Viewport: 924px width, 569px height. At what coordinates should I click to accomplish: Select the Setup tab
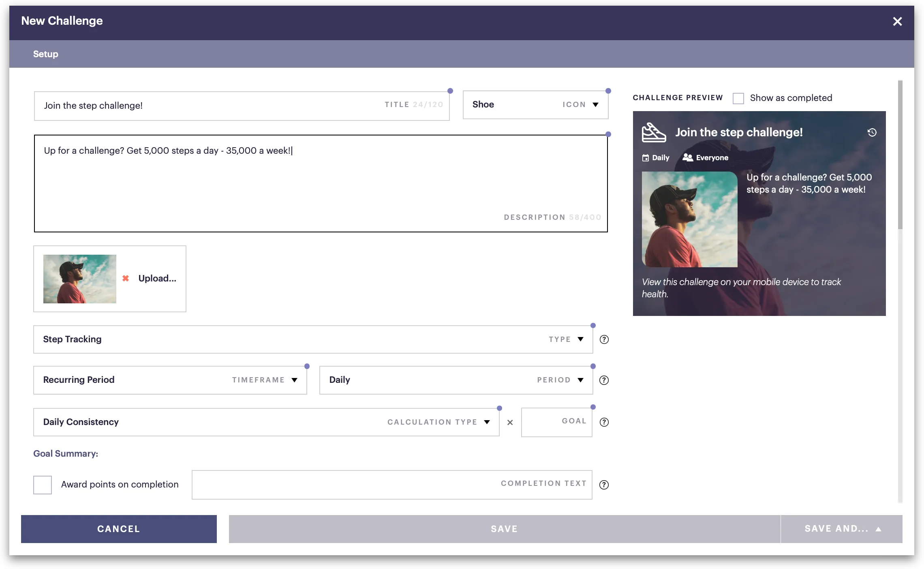tap(46, 54)
